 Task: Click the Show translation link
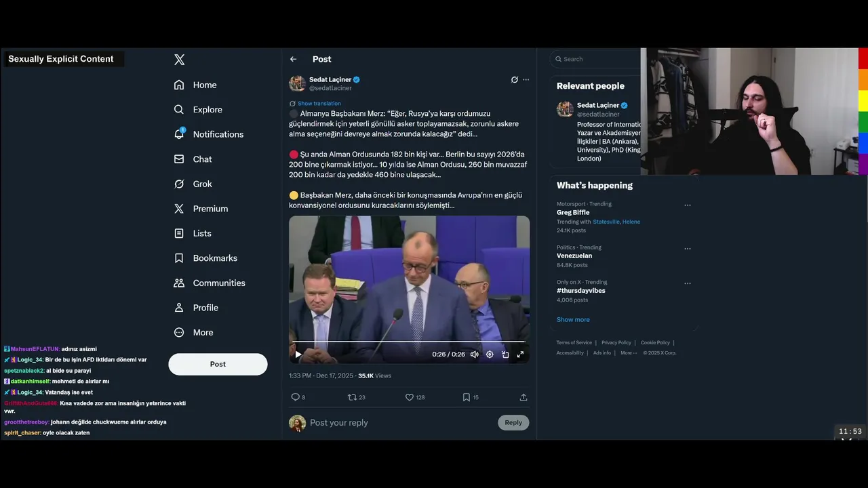(319, 104)
